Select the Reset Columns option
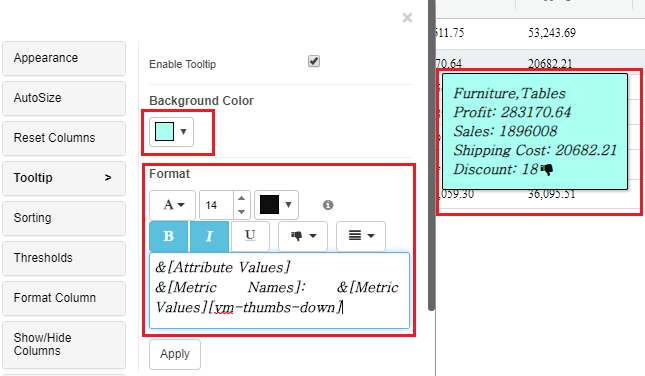This screenshot has width=645, height=376. coord(64,138)
